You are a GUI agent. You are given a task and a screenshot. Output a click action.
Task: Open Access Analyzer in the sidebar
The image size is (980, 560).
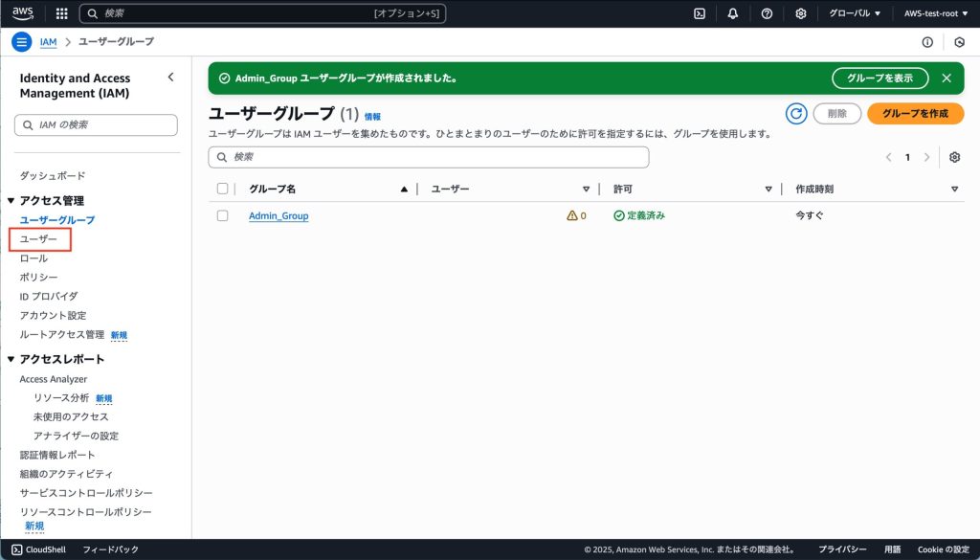54,379
